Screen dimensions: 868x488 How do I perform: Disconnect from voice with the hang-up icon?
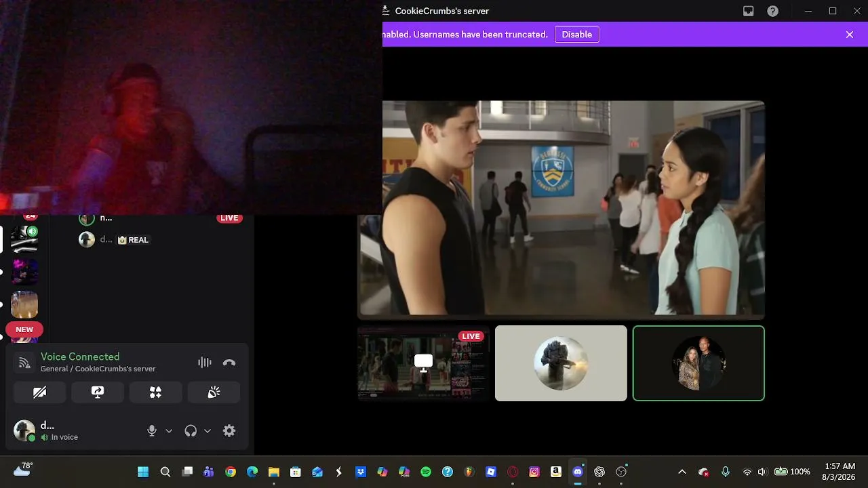point(229,363)
